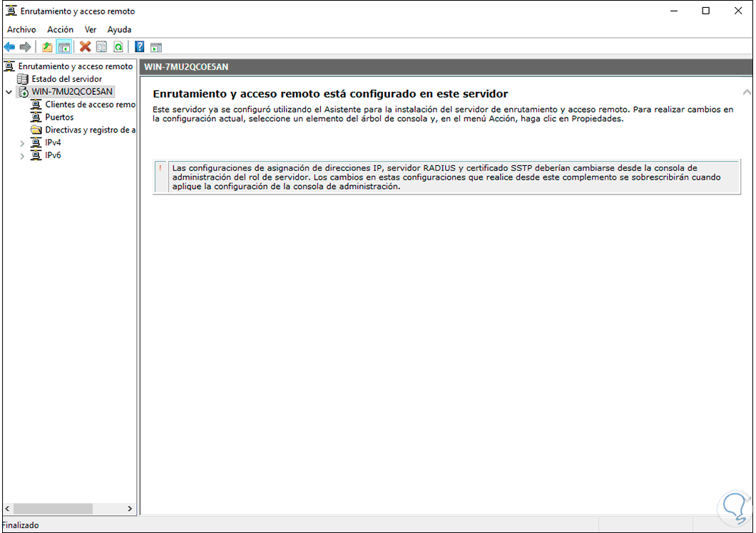Viewport: 756px width, 533px height.
Task: Open the blue Help icon
Action: tap(139, 47)
